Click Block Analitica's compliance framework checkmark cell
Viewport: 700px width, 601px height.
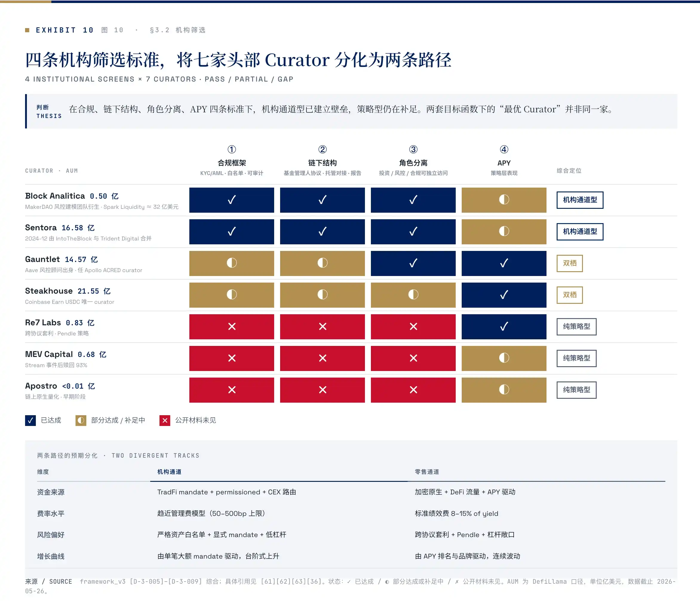pyautogui.click(x=231, y=200)
